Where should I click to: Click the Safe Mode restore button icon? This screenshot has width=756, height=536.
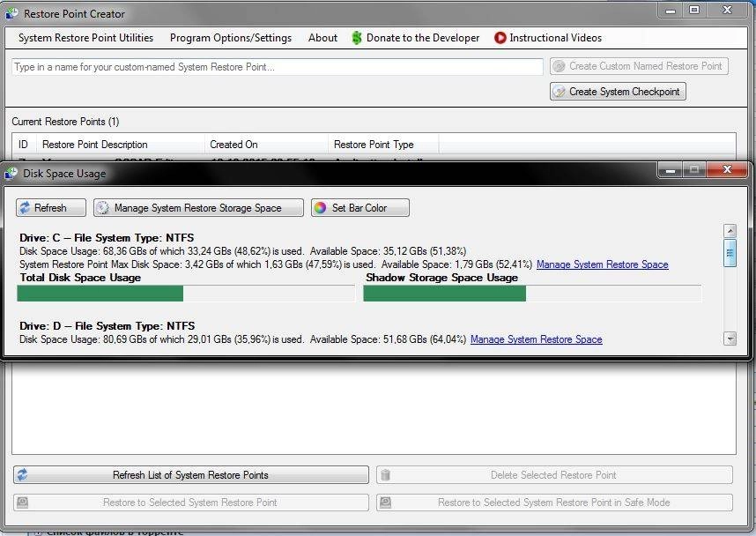[385, 502]
